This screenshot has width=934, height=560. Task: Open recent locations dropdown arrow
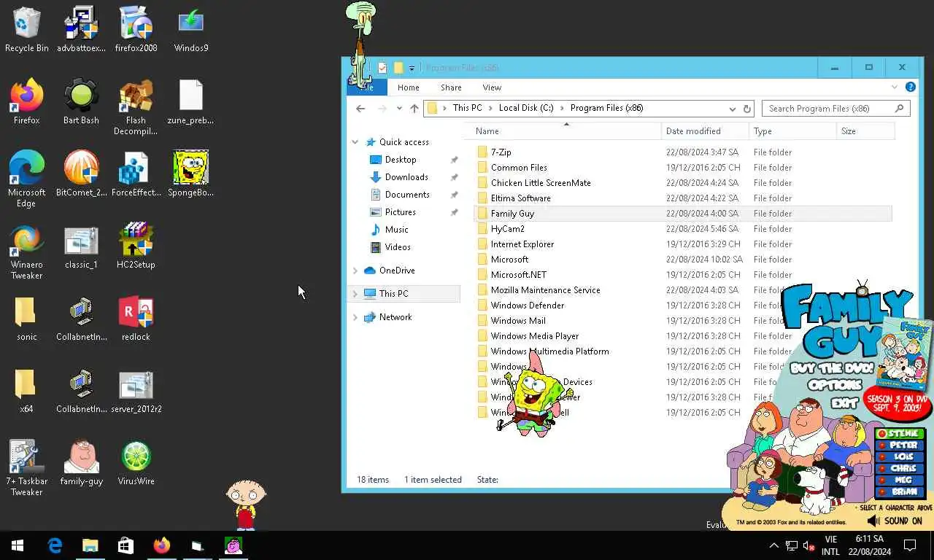click(x=399, y=109)
